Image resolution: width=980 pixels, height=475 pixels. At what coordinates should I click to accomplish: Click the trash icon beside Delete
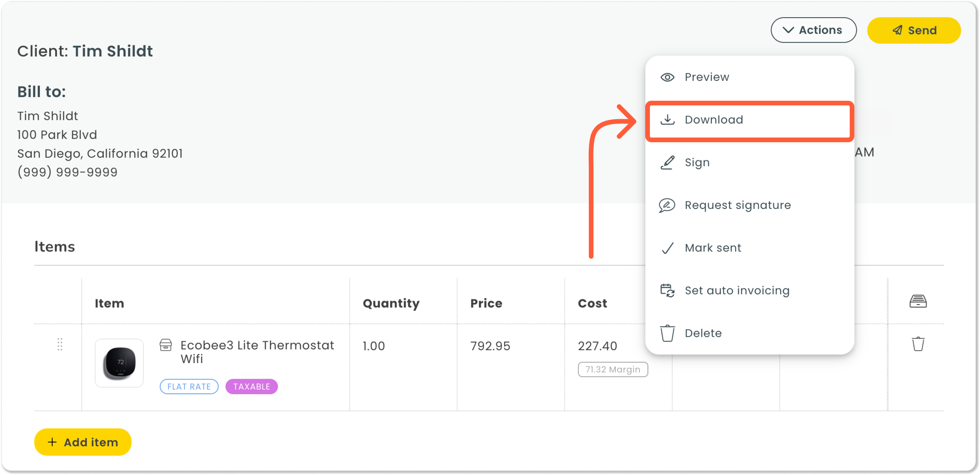[x=667, y=333]
